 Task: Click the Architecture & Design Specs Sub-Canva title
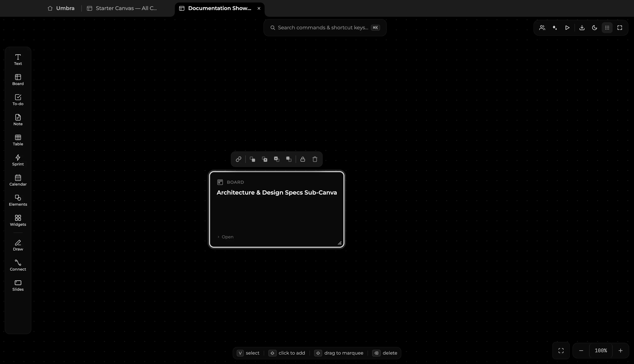[277, 192]
